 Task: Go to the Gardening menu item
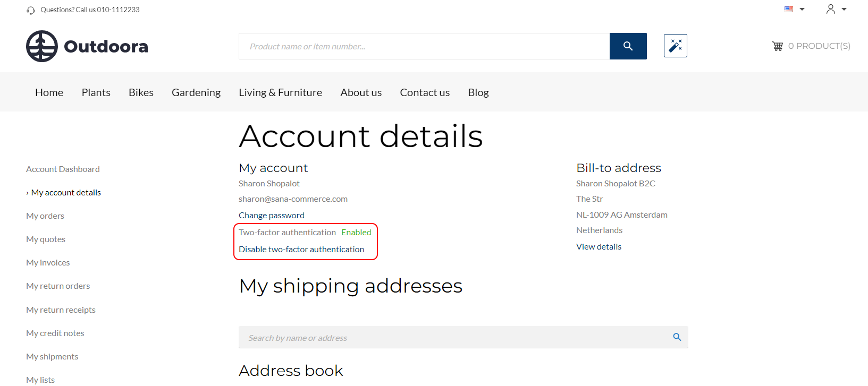tap(196, 92)
